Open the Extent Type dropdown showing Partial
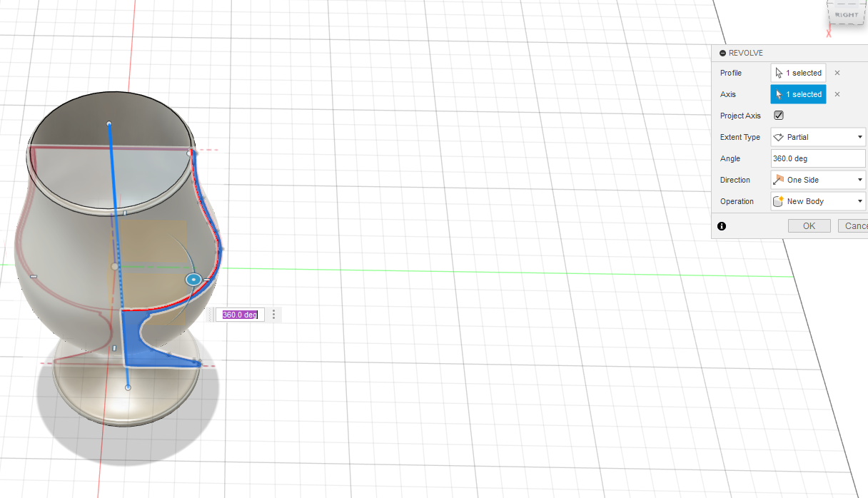 (818, 137)
